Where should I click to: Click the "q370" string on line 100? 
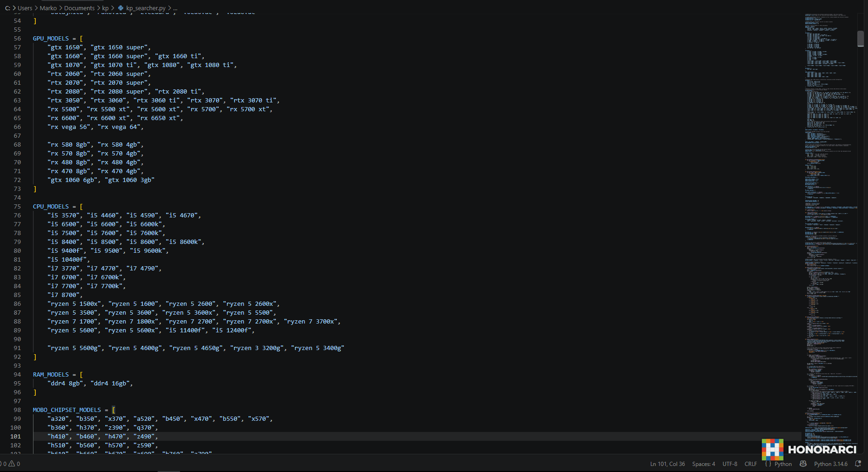coord(144,427)
